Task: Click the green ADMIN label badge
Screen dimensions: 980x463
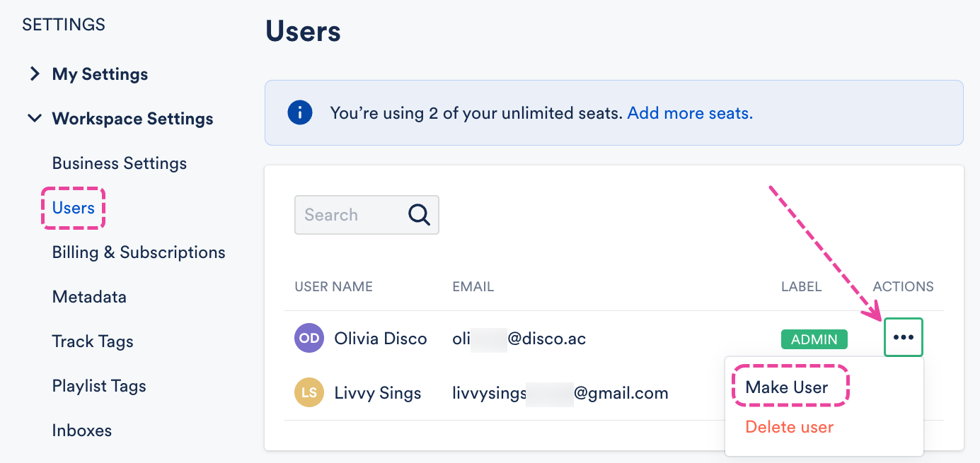Action: pos(814,339)
